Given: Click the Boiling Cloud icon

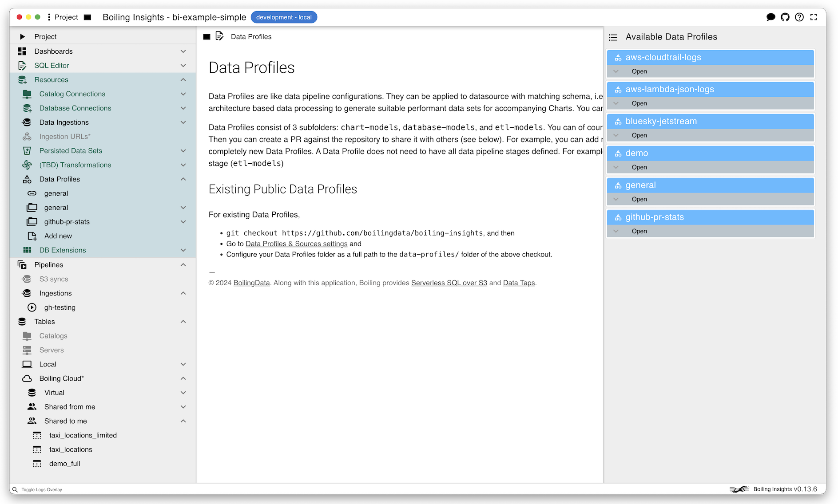Looking at the screenshot, I should click(x=27, y=378).
